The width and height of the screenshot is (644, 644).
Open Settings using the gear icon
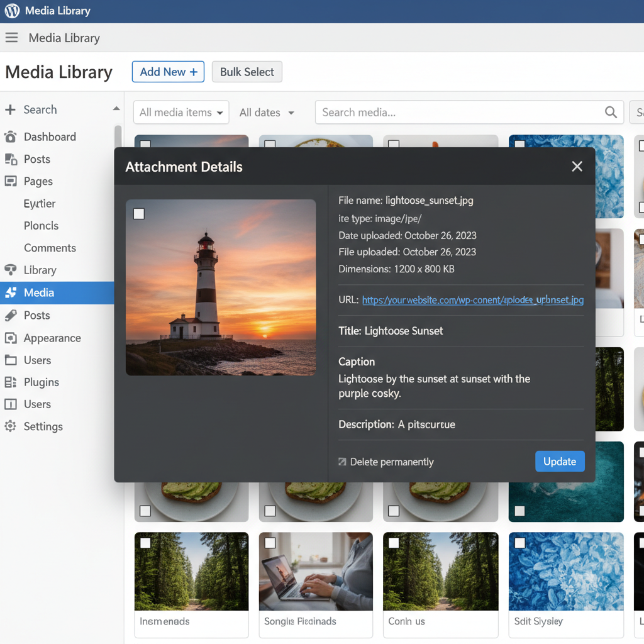pyautogui.click(x=11, y=426)
